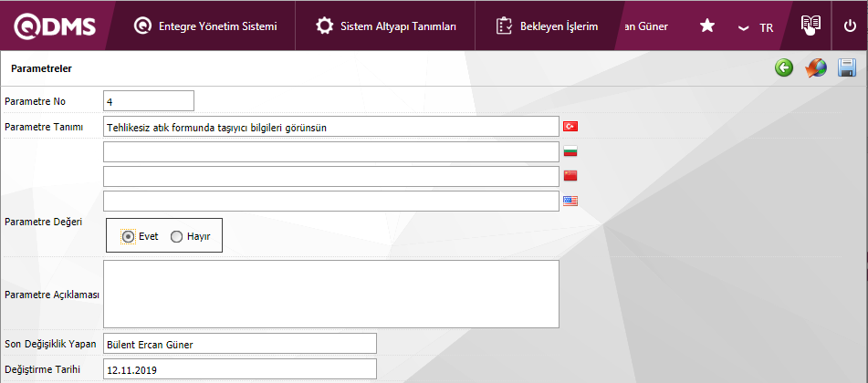Click the English definition field
This screenshot has height=383, width=868.
coord(331,201)
